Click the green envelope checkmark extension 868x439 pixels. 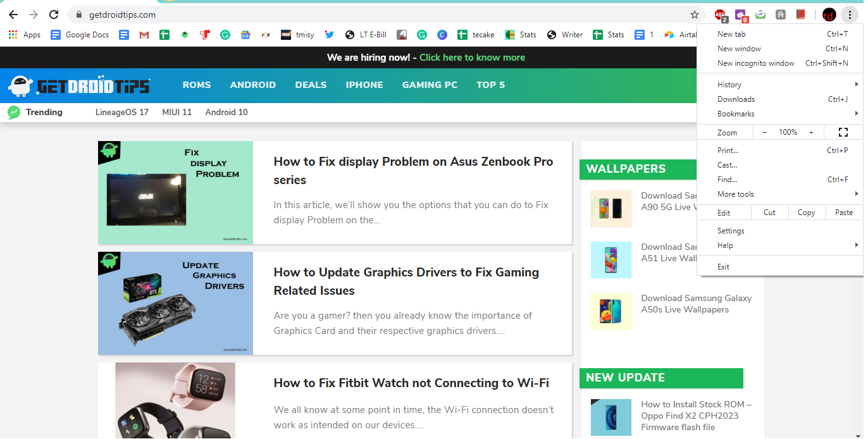click(761, 15)
